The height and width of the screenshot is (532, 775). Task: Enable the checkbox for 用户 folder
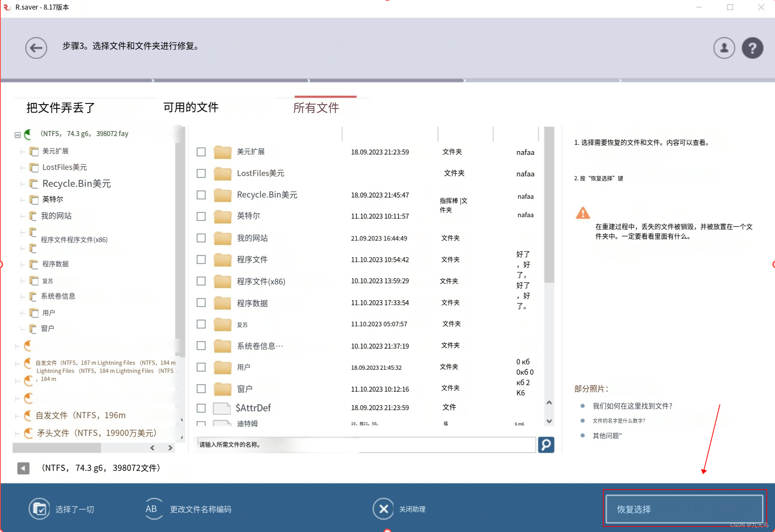[201, 367]
